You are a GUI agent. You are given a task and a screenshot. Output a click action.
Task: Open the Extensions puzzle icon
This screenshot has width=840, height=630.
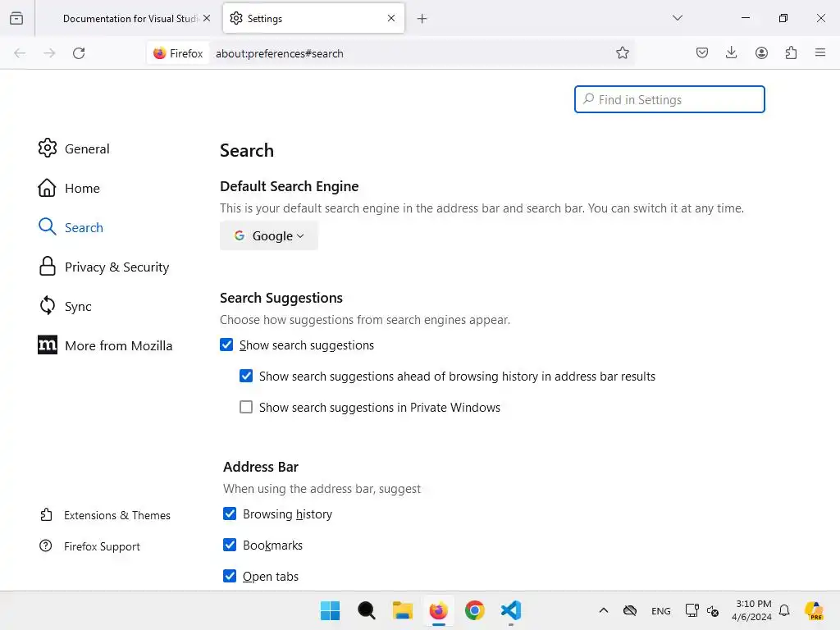(x=791, y=53)
